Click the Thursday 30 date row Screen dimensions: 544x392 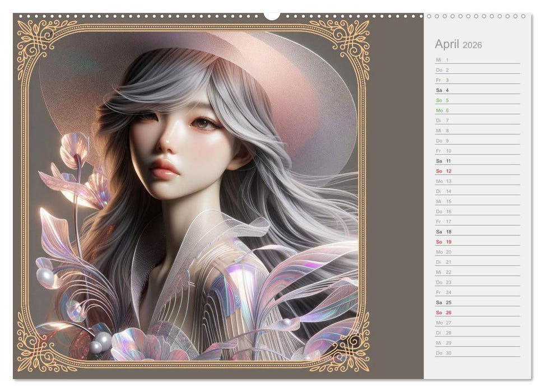[477, 353]
